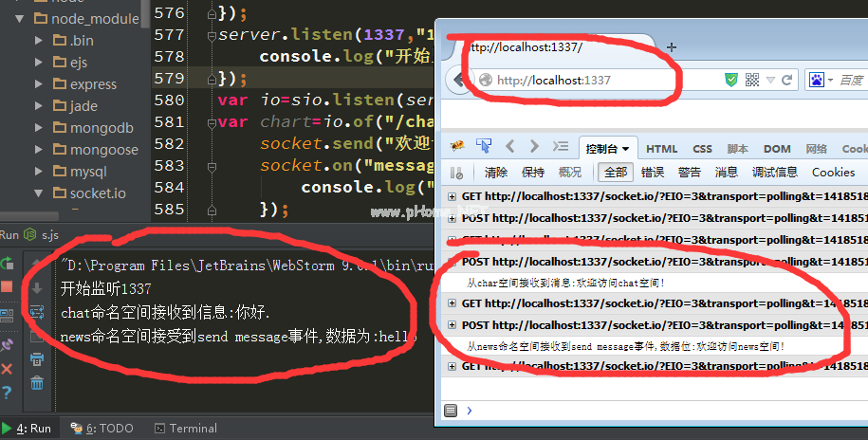
Task: Open a new browser tab with plus
Action: pos(672,46)
